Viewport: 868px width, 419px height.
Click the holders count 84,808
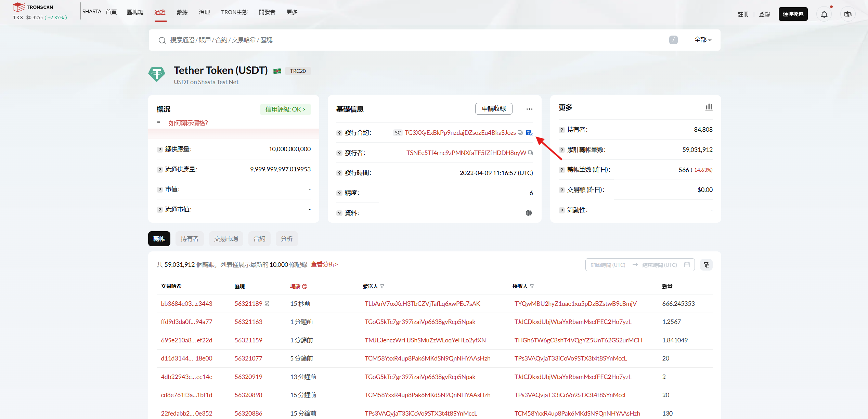point(703,130)
